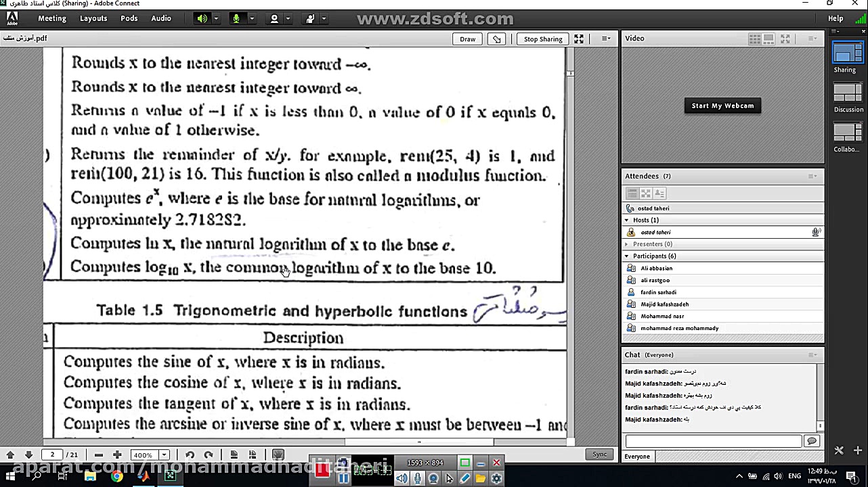The width and height of the screenshot is (868, 487).
Task: Open Google Chrome from the taskbar
Action: click(x=116, y=477)
